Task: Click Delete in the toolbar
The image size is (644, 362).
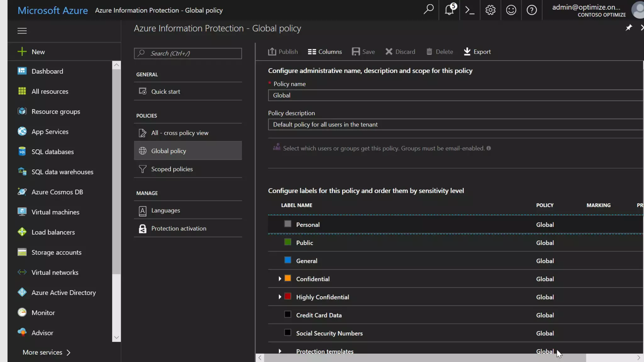Action: pyautogui.click(x=439, y=52)
